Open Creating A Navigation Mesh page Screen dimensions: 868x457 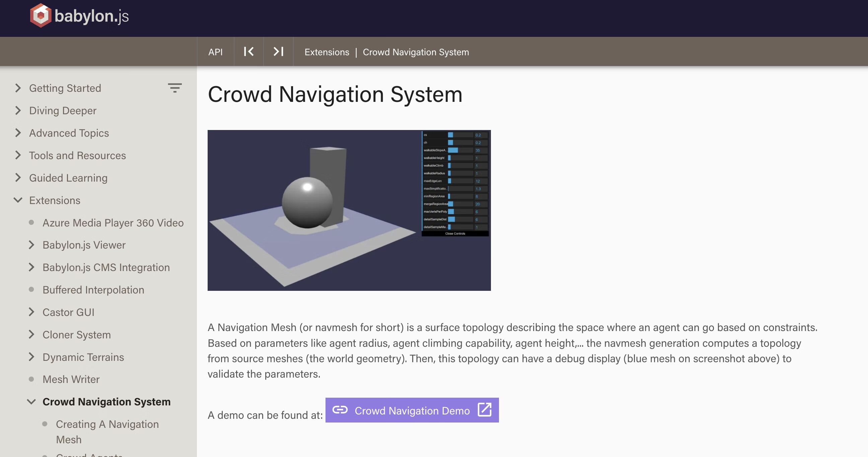pyautogui.click(x=107, y=432)
